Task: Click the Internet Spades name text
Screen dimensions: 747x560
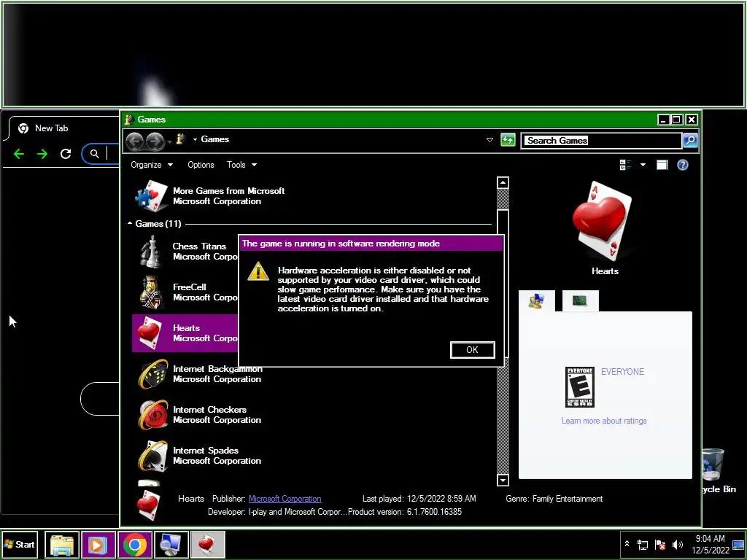Action: (x=205, y=451)
